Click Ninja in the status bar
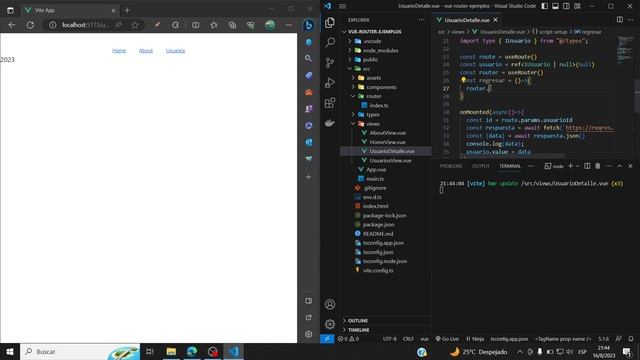The width and height of the screenshot is (640, 360). click(475, 339)
